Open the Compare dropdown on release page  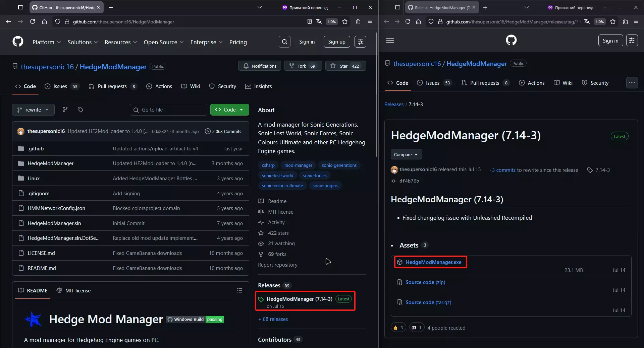coord(406,154)
